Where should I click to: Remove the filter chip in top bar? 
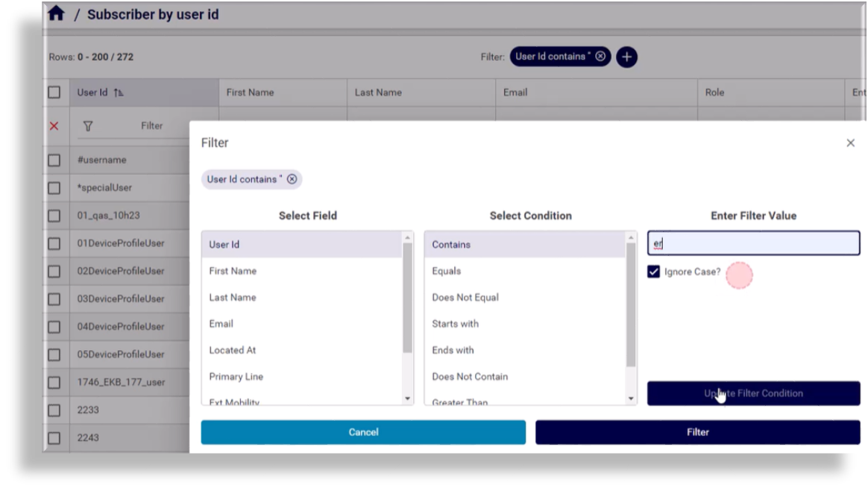pos(600,56)
